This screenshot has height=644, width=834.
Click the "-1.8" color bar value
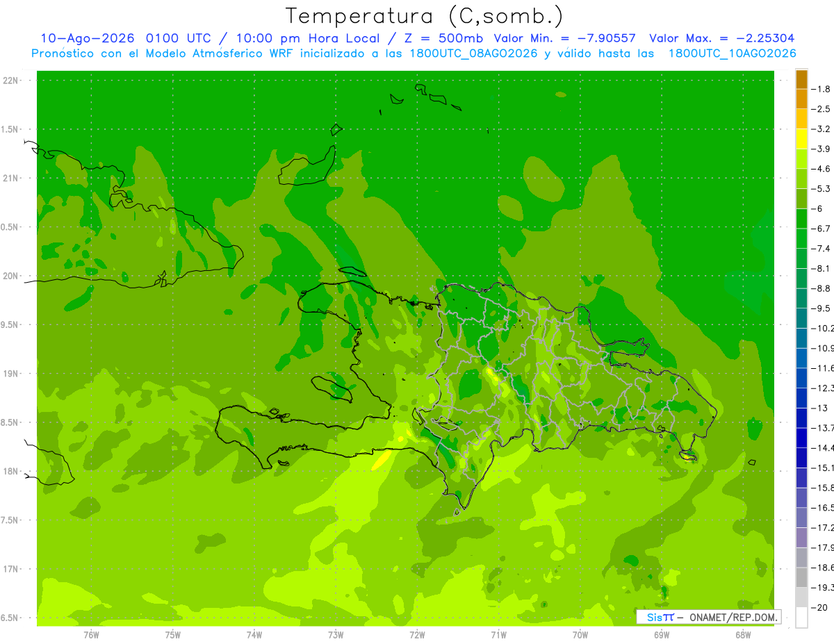[821, 89]
